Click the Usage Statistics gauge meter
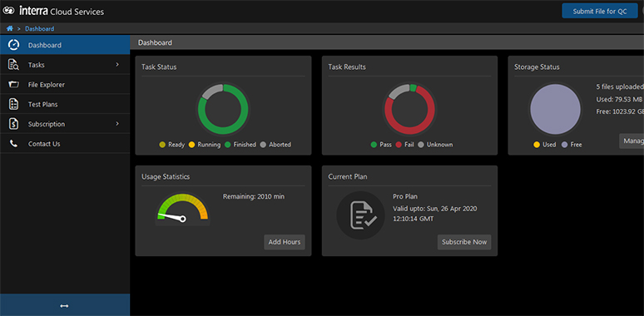 [x=182, y=210]
